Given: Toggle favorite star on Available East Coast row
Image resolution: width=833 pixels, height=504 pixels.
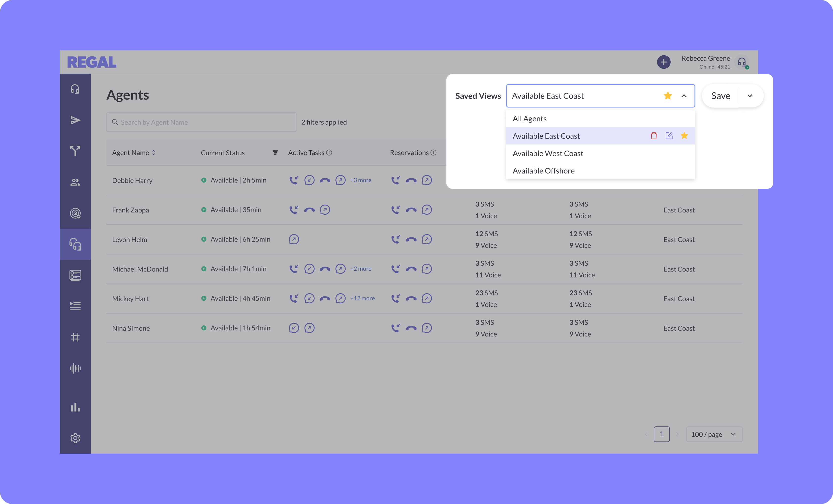Looking at the screenshot, I should (x=684, y=136).
